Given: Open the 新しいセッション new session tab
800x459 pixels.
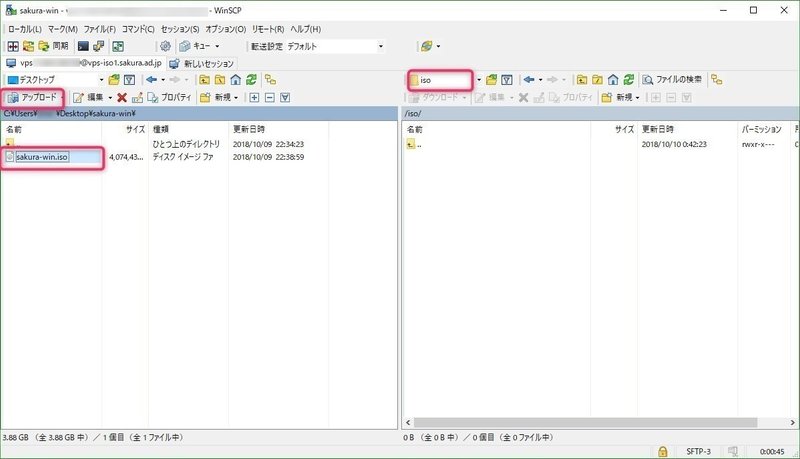Looking at the screenshot, I should click(x=202, y=63).
